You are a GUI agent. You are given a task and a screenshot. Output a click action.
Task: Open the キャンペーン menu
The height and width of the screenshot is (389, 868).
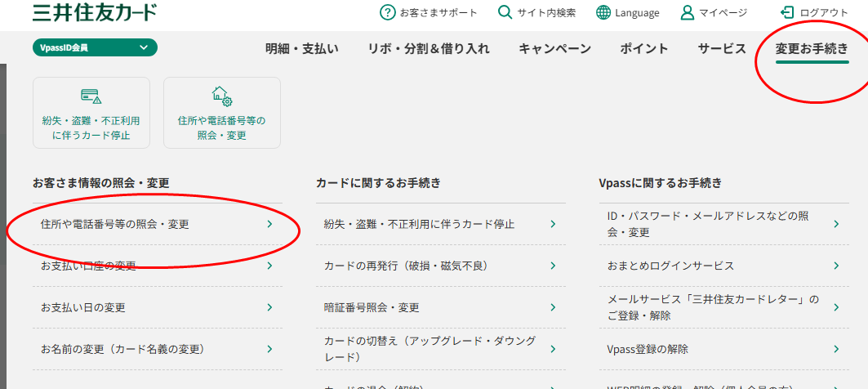(x=554, y=49)
